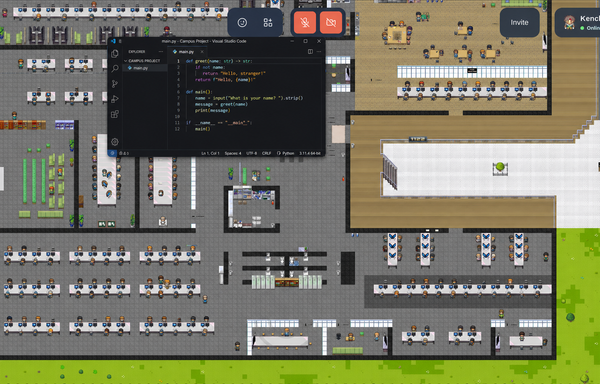This screenshot has height=384, width=600.
Task: Click the VS Code window title text
Action: point(204,41)
